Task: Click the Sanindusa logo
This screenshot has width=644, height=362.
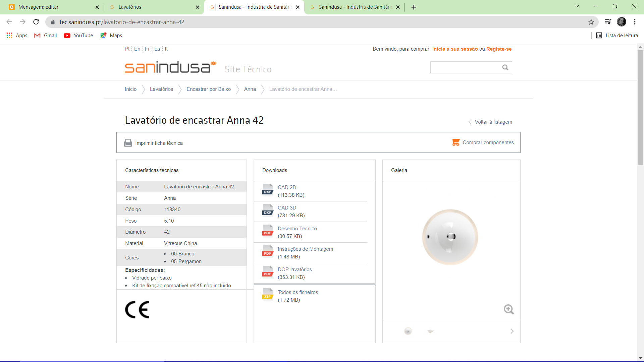Action: click(170, 67)
